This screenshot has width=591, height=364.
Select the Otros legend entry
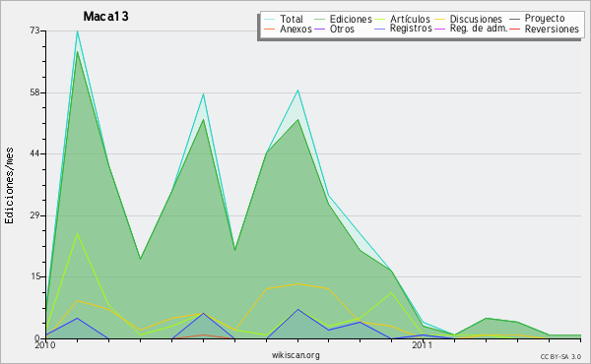[342, 29]
